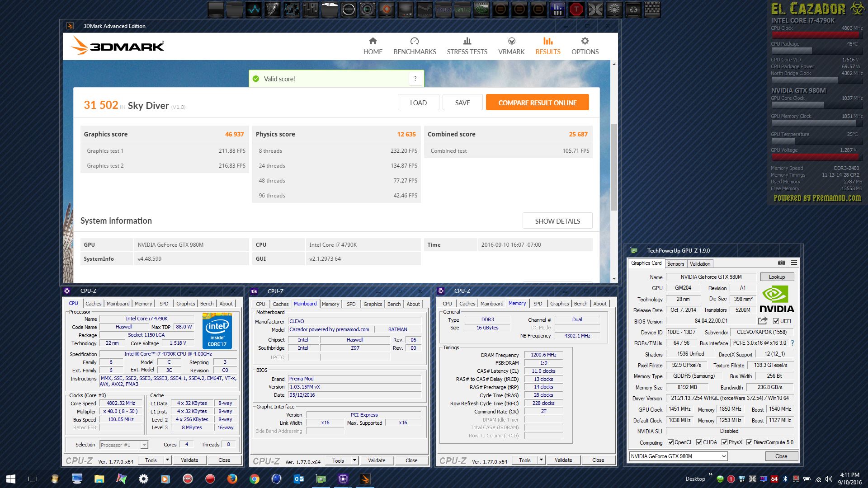Open the GPU-Z hamburger menu
The height and width of the screenshot is (488, 868).
(x=794, y=263)
